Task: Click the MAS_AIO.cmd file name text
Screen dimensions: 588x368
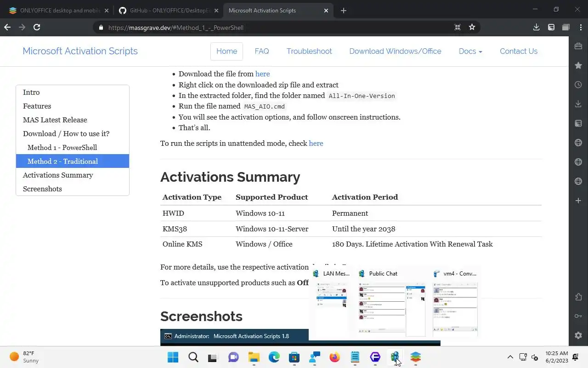Action: [x=265, y=107]
